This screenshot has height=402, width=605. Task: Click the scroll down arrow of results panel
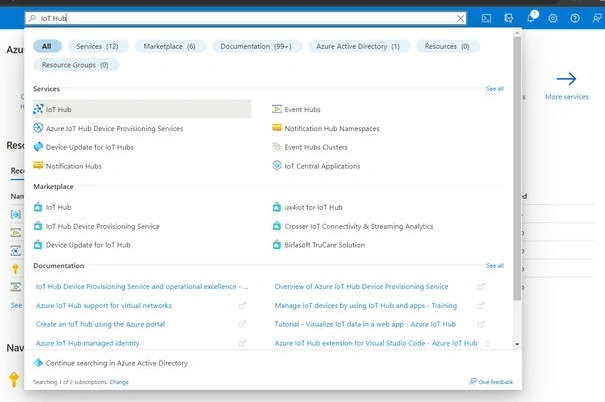coord(517,344)
